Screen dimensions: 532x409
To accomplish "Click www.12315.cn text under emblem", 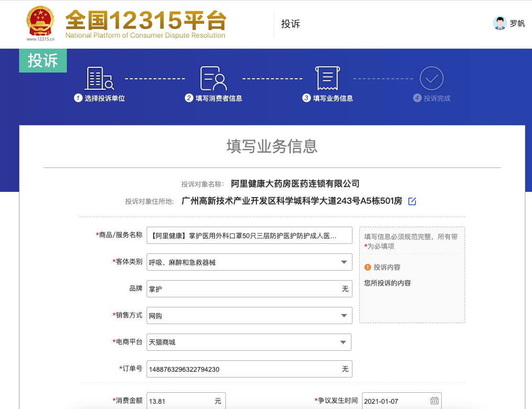I will tap(41, 39).
